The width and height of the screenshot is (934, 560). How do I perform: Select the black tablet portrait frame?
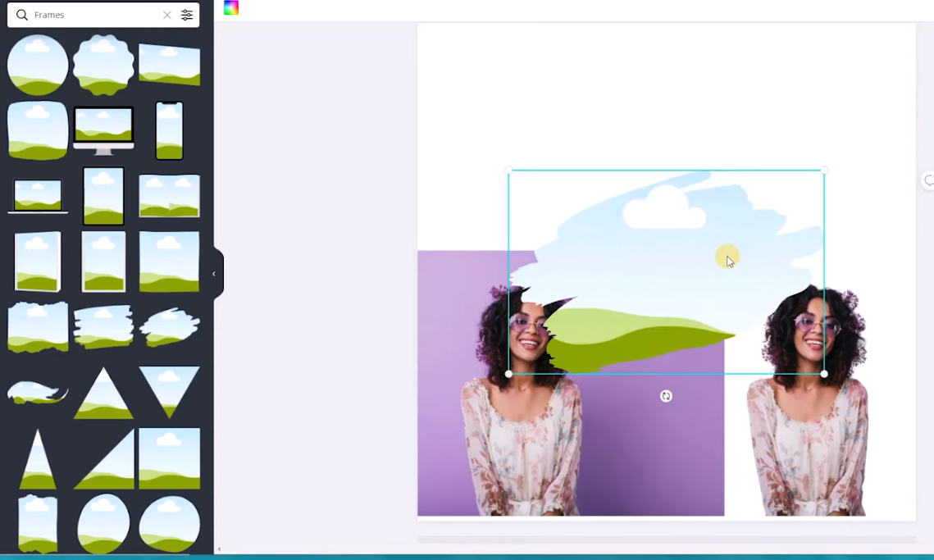click(103, 196)
